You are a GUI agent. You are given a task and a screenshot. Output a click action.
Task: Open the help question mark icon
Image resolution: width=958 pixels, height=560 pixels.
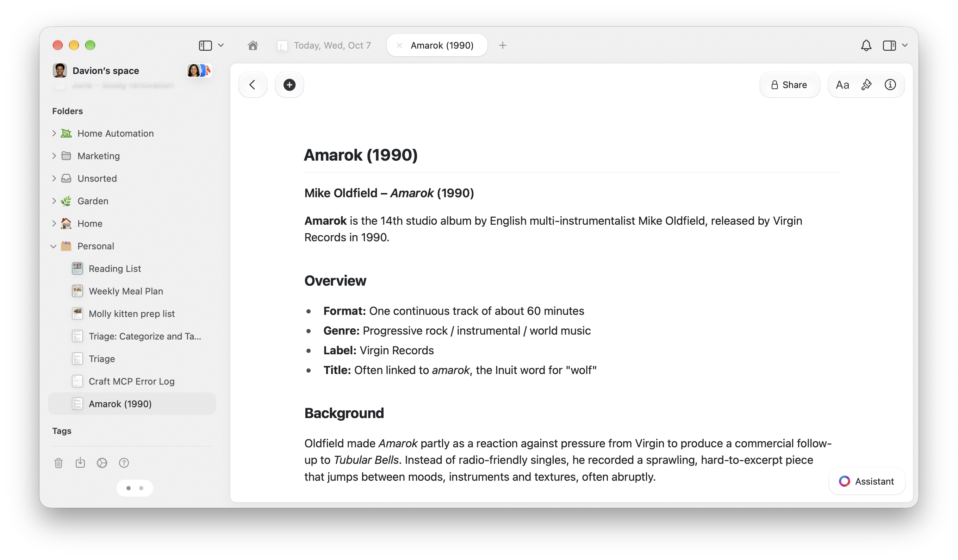(x=124, y=463)
